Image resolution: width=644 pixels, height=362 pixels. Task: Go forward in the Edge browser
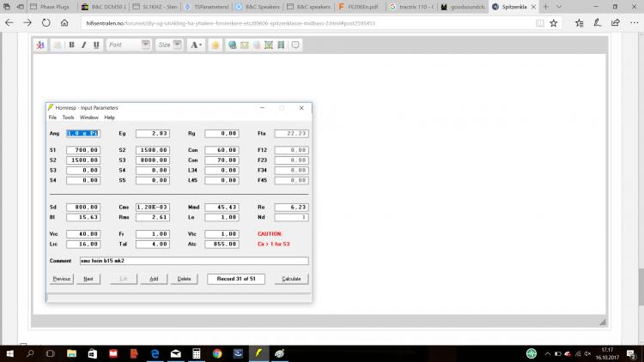(x=27, y=23)
